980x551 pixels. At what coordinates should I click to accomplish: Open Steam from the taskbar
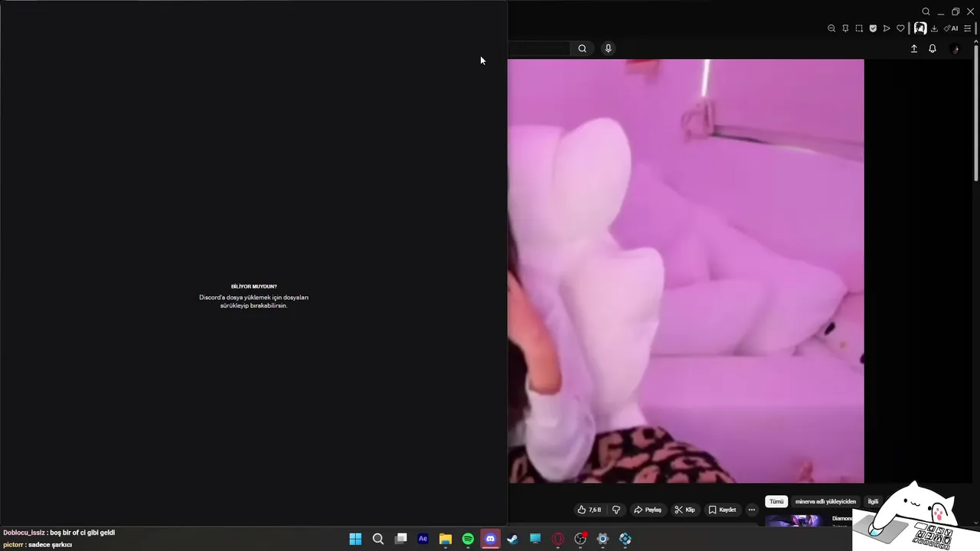pos(512,539)
